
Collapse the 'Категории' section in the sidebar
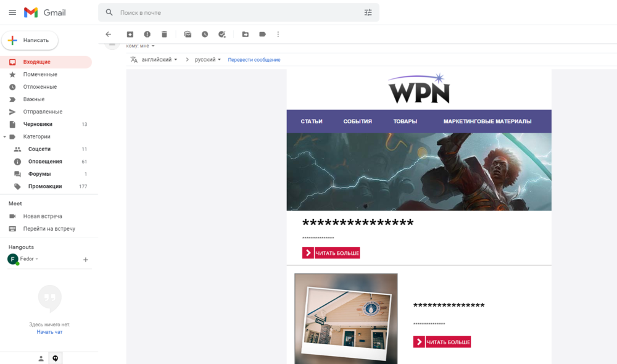pyautogui.click(x=5, y=137)
